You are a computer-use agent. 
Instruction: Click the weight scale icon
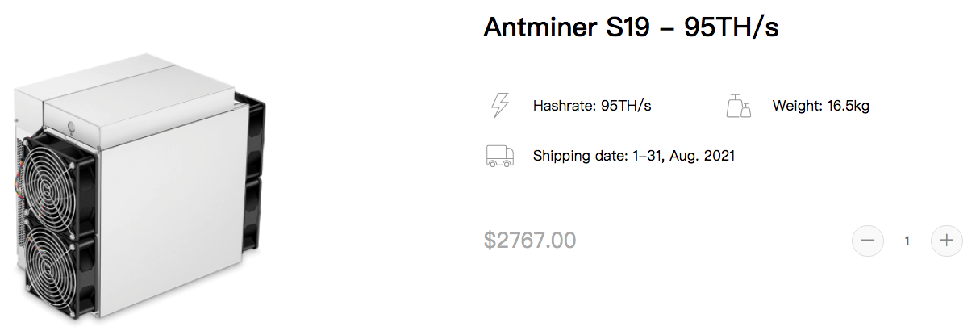pos(739,106)
